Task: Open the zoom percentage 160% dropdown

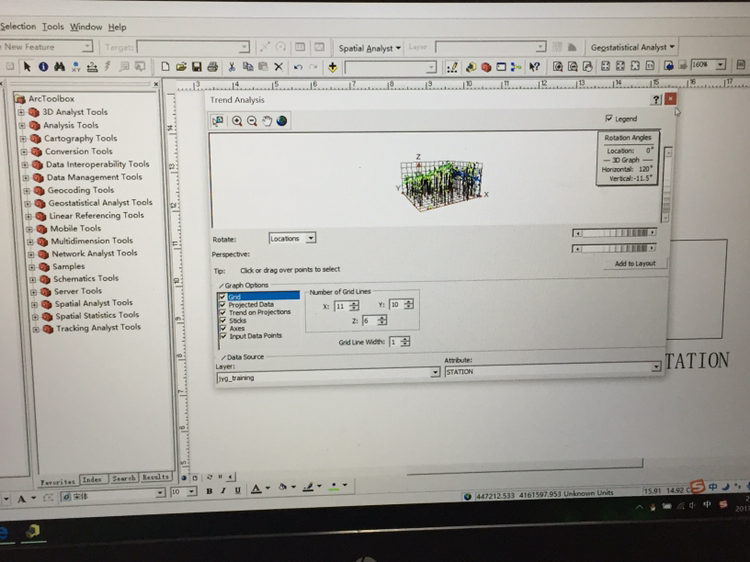Action: [720, 65]
